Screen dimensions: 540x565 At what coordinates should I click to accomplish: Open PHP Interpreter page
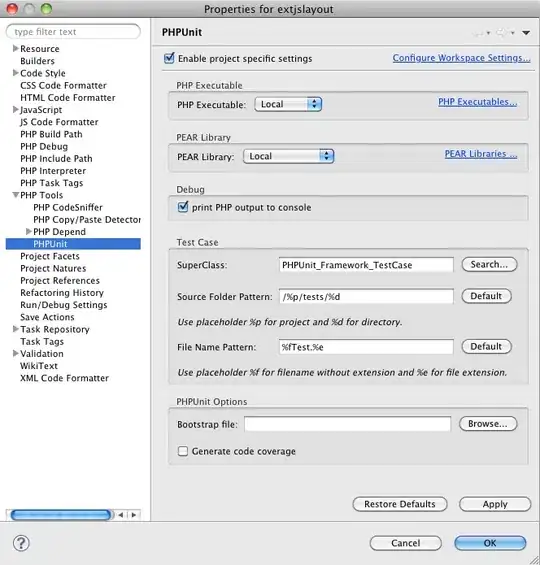coord(53,171)
